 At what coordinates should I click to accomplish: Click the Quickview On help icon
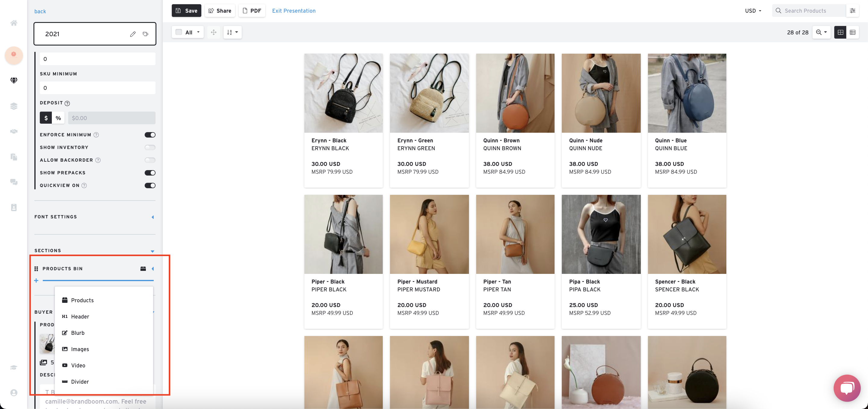(x=84, y=185)
